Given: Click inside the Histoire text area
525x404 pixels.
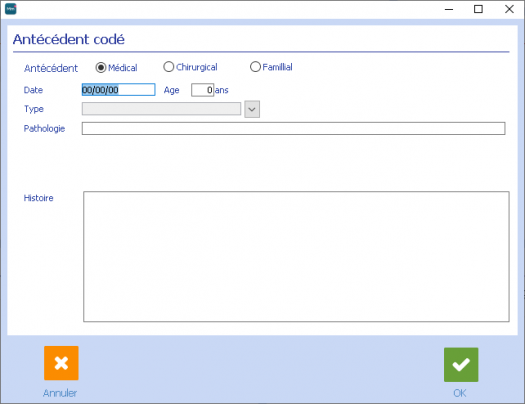Looking at the screenshot, I should tap(296, 257).
